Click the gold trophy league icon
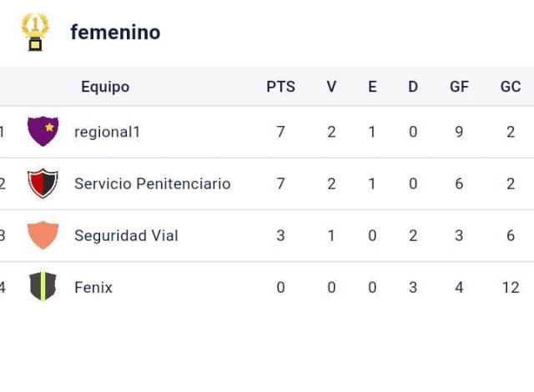This screenshot has width=534, height=392. click(x=35, y=32)
